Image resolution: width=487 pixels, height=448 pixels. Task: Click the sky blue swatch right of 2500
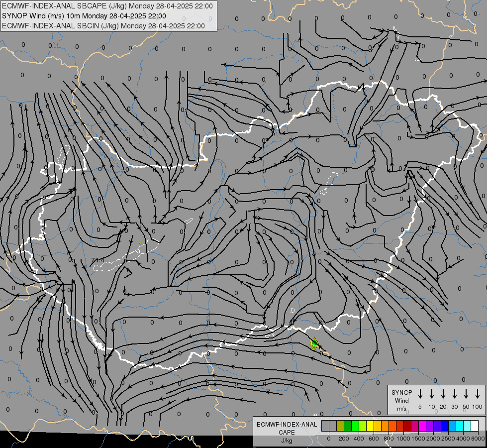[x=452, y=426]
